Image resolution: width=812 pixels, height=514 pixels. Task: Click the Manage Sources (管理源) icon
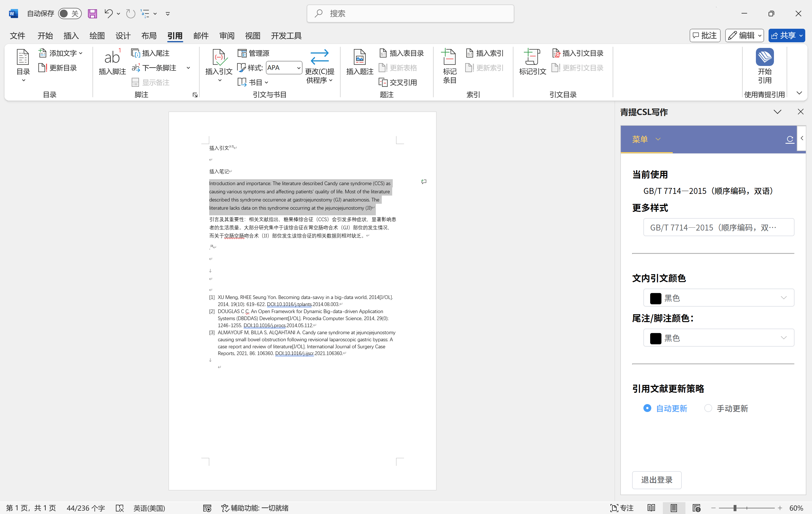(x=242, y=53)
